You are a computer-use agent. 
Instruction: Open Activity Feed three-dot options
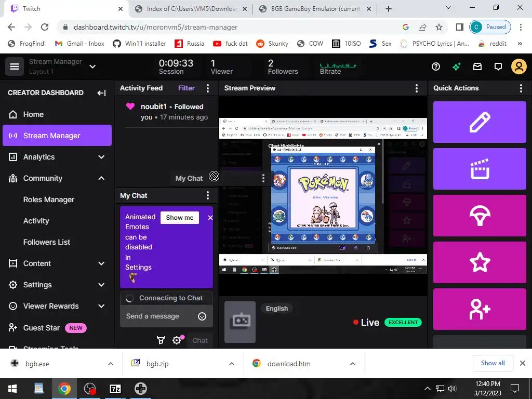[x=208, y=88]
